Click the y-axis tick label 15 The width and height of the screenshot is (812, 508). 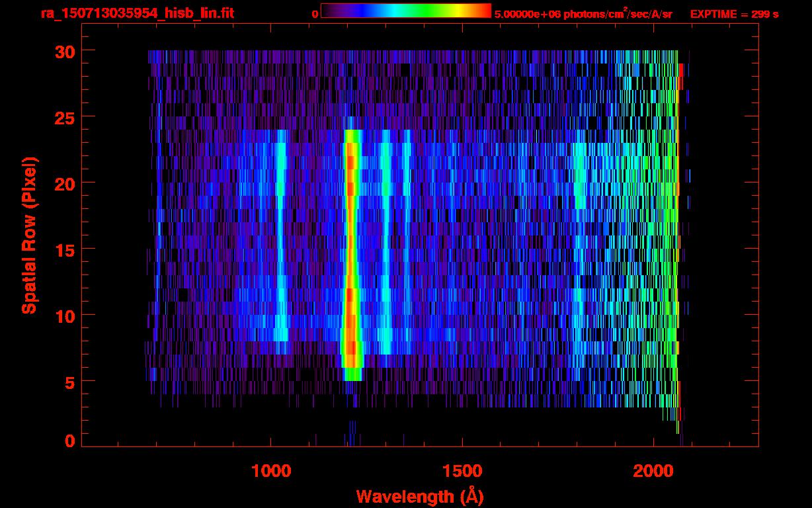tap(64, 249)
